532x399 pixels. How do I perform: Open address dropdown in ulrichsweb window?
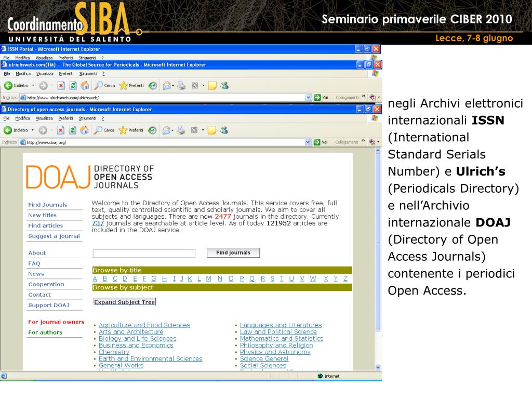coord(308,97)
